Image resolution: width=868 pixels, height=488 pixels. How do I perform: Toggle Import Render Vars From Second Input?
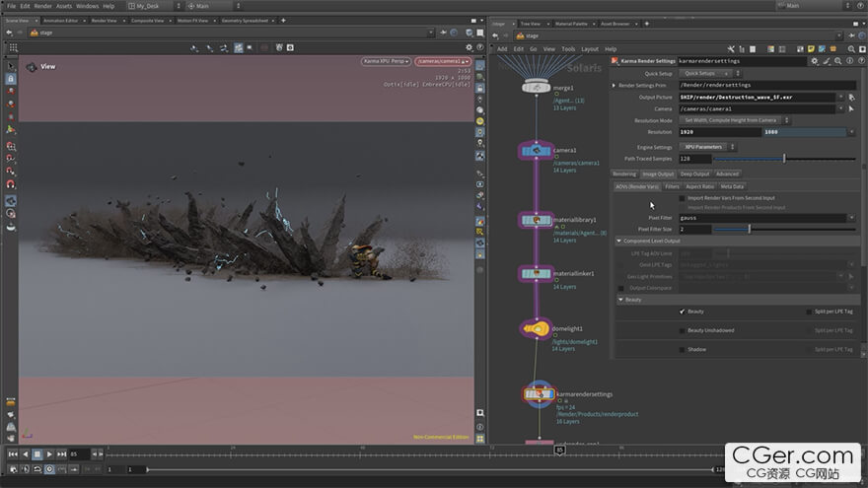tap(682, 198)
